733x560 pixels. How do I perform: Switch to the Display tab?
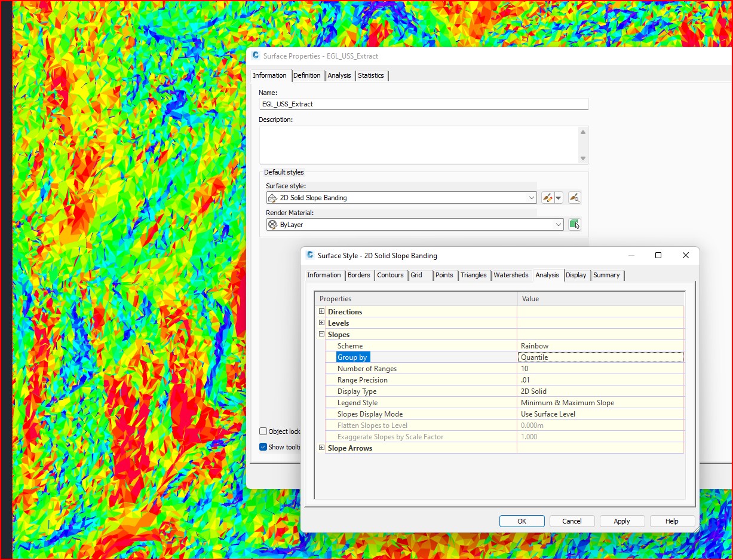pyautogui.click(x=576, y=275)
